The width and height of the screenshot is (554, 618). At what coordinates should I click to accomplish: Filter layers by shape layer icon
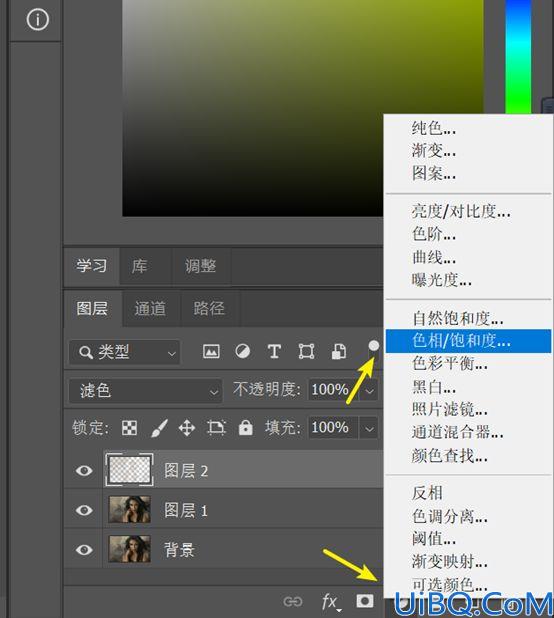[306, 351]
